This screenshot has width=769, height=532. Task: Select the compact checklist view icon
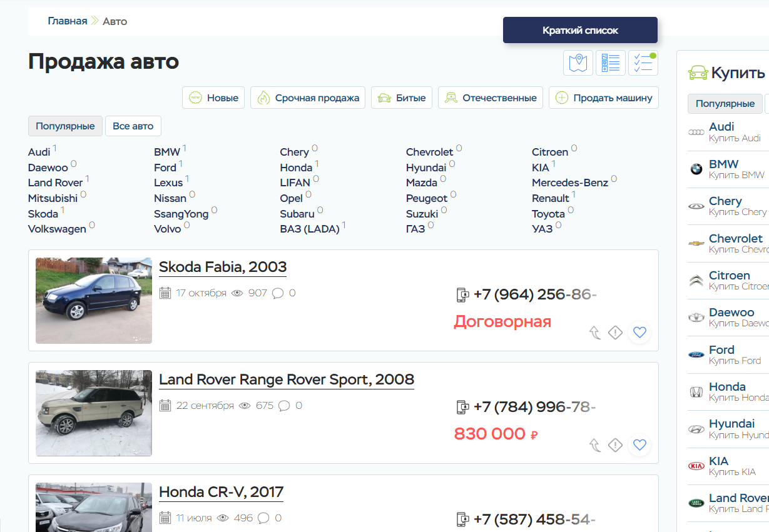643,63
